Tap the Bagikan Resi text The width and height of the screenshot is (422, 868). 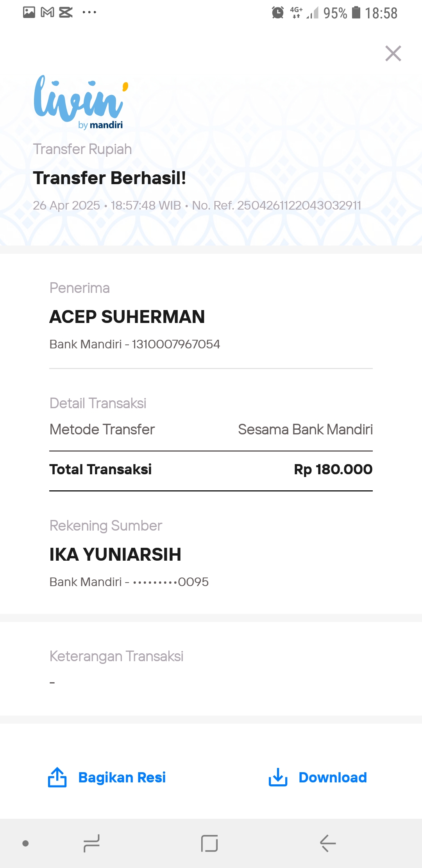pyautogui.click(x=122, y=777)
